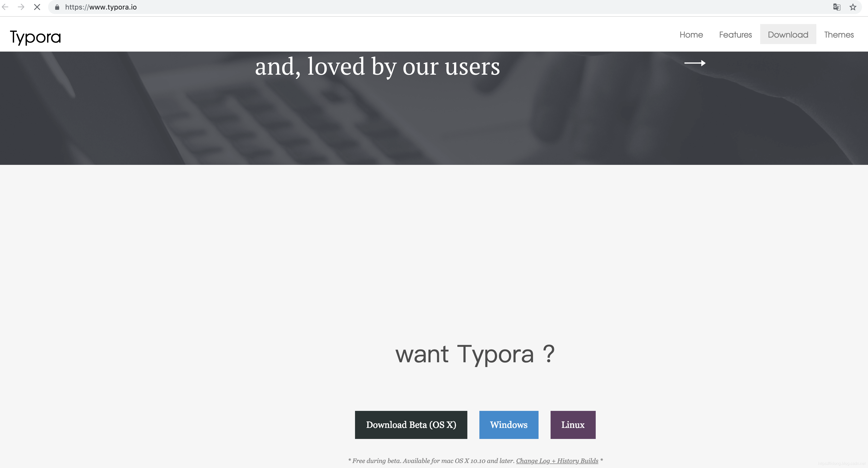Click the Home navigation menu item
The width and height of the screenshot is (868, 468).
pyautogui.click(x=691, y=35)
